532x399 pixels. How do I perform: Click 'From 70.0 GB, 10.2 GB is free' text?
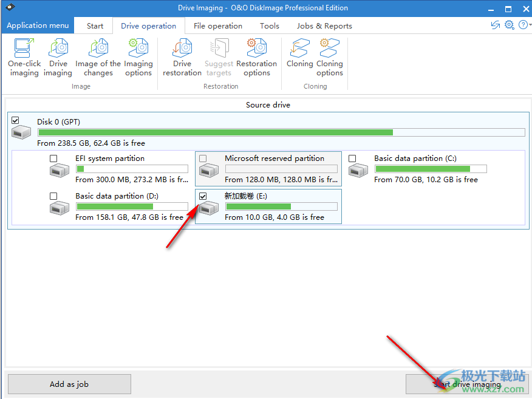(426, 180)
